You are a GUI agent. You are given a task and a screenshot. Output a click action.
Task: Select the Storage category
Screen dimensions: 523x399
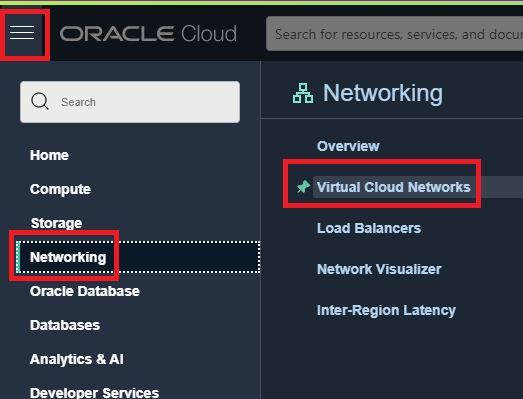(56, 223)
